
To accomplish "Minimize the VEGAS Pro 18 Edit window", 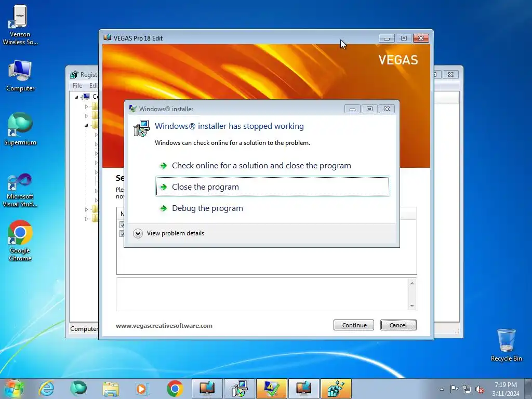I will (387, 38).
